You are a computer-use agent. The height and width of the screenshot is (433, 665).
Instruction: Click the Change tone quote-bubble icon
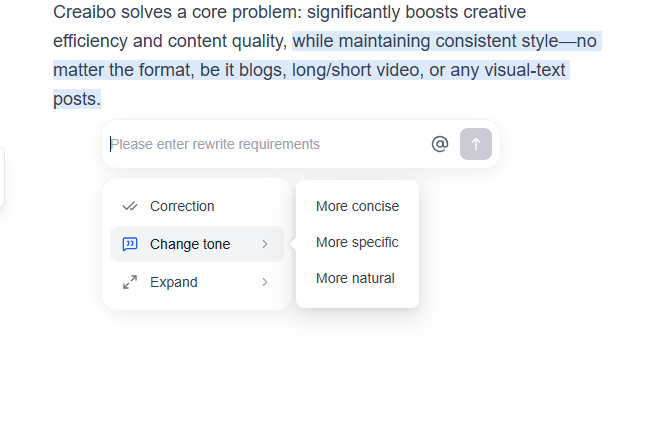130,244
